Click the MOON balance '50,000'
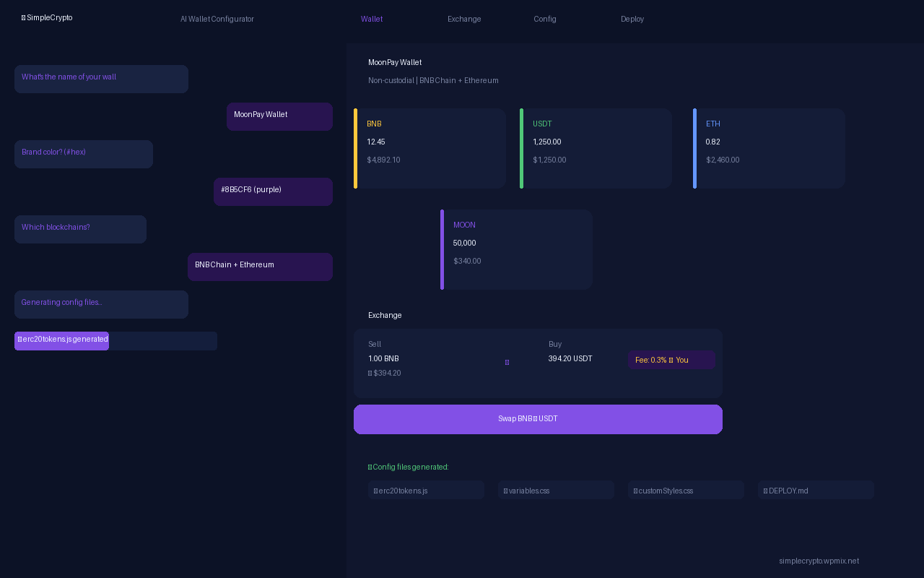 tap(464, 243)
